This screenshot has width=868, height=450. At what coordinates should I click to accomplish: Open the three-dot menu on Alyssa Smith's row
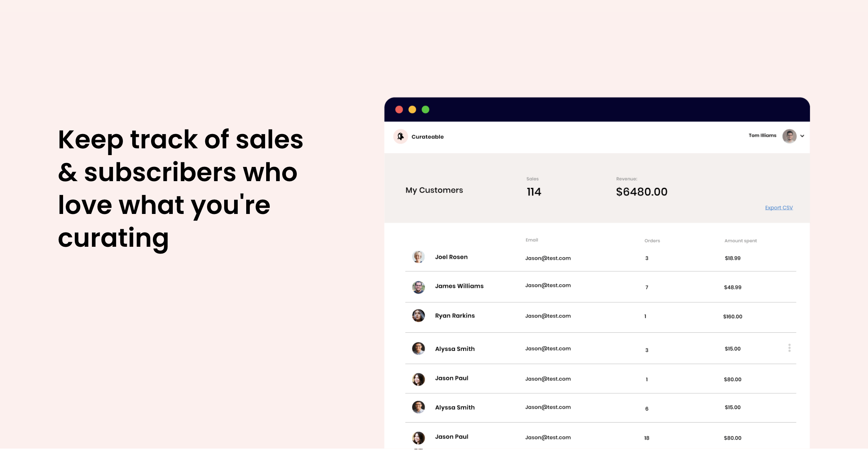789,348
